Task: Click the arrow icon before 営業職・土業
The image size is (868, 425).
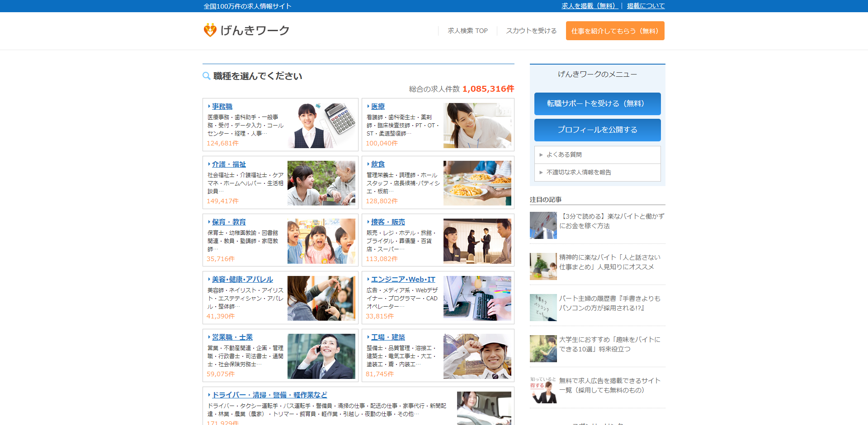Action: click(209, 337)
